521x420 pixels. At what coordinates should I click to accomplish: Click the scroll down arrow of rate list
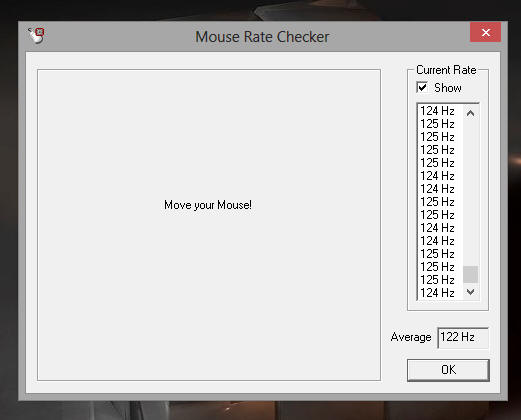(x=470, y=292)
